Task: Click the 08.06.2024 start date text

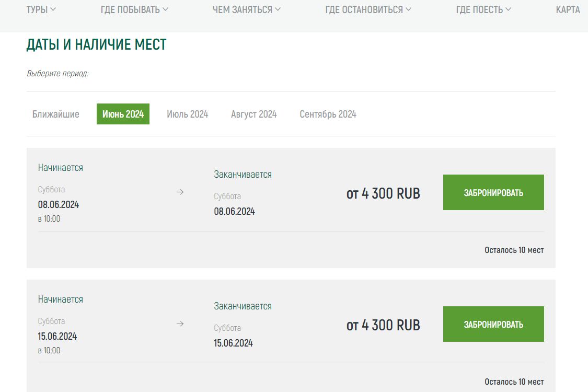Action: point(59,204)
